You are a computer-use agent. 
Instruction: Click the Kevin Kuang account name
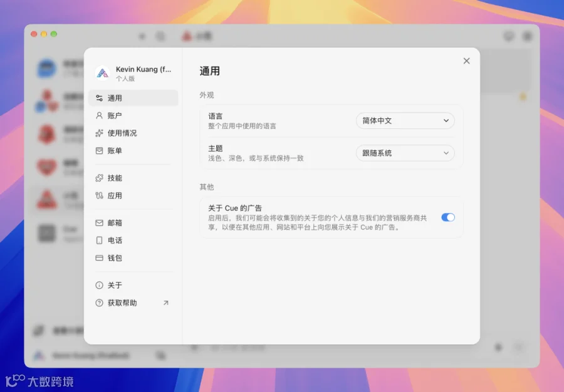(x=144, y=70)
